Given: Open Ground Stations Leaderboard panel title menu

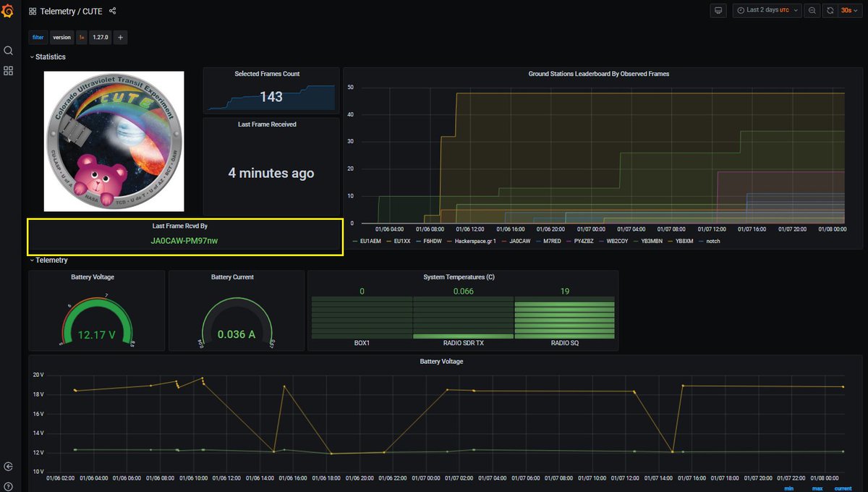Looking at the screenshot, I should click(x=599, y=74).
